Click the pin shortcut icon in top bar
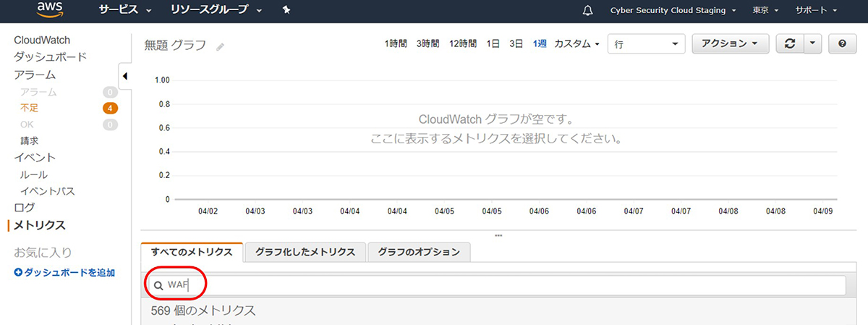The height and width of the screenshot is (325, 868). 286,11
